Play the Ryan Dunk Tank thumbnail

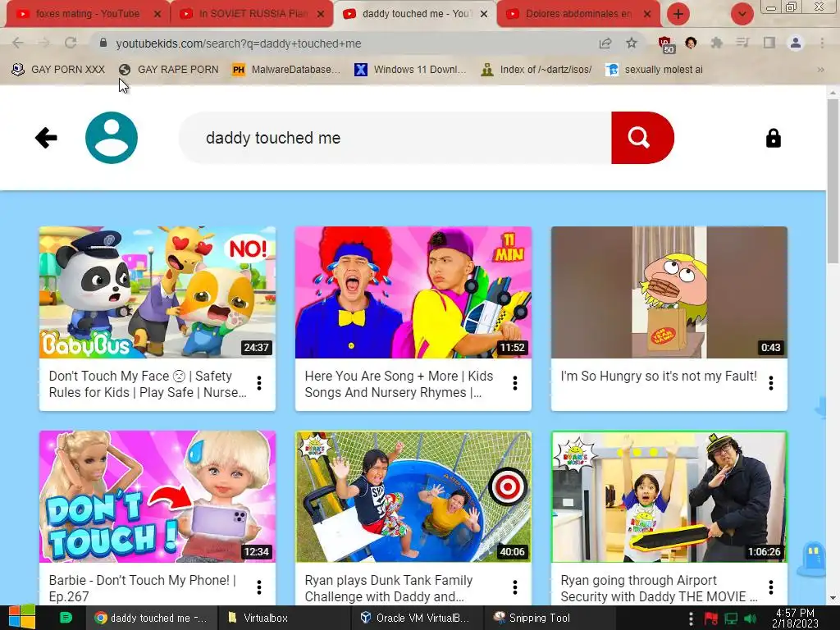click(x=413, y=497)
